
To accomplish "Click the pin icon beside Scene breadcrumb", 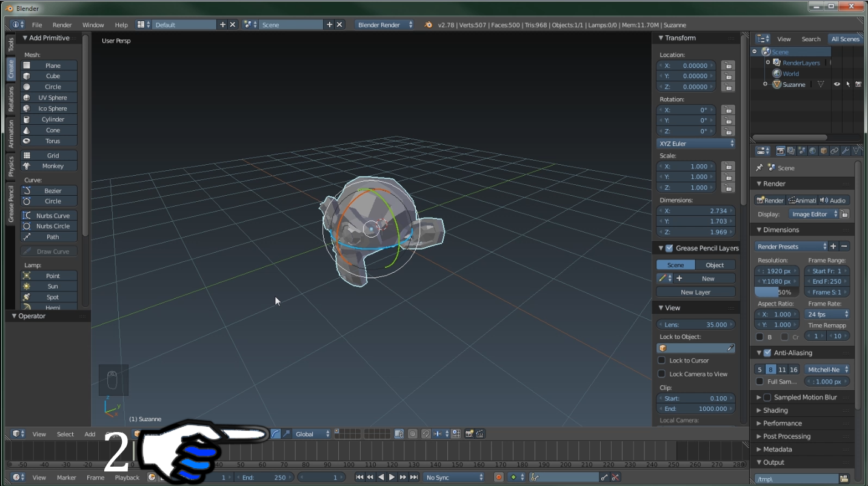I will [760, 168].
